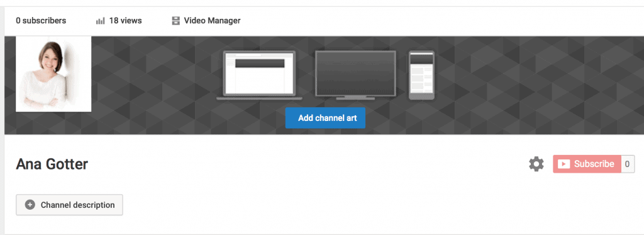Image resolution: width=644 pixels, height=235 pixels.
Task: Open the Video Manager link
Action: tap(206, 21)
